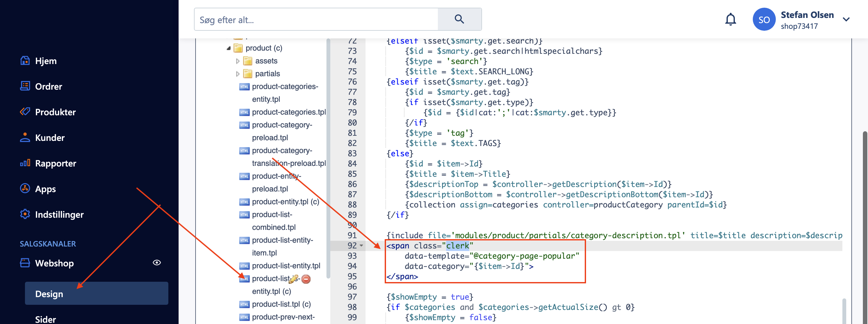Toggle the Webshop eye visibility icon
Screen dimensions: 868x324
(157, 263)
